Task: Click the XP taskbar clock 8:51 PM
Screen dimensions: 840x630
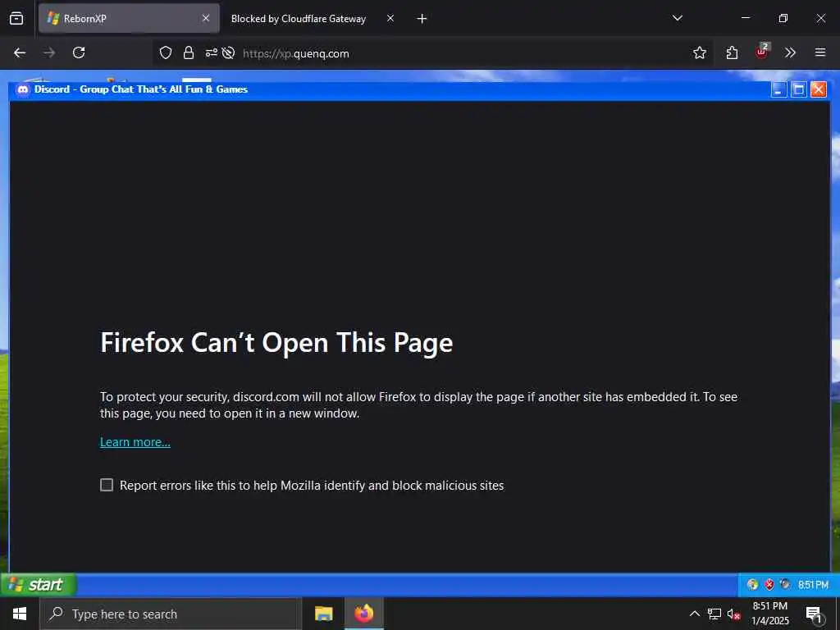Action: pos(813,585)
